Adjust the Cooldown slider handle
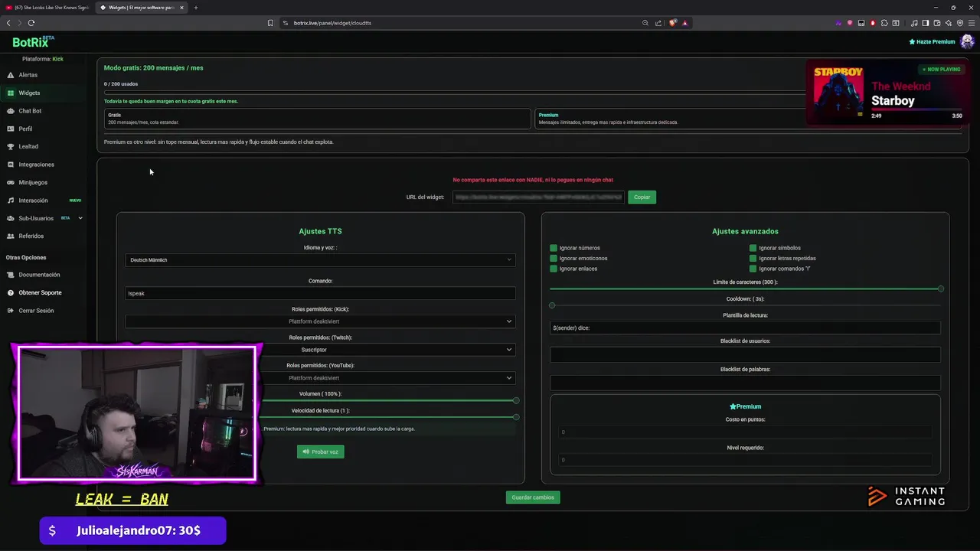This screenshot has height=551, width=980. point(552,305)
